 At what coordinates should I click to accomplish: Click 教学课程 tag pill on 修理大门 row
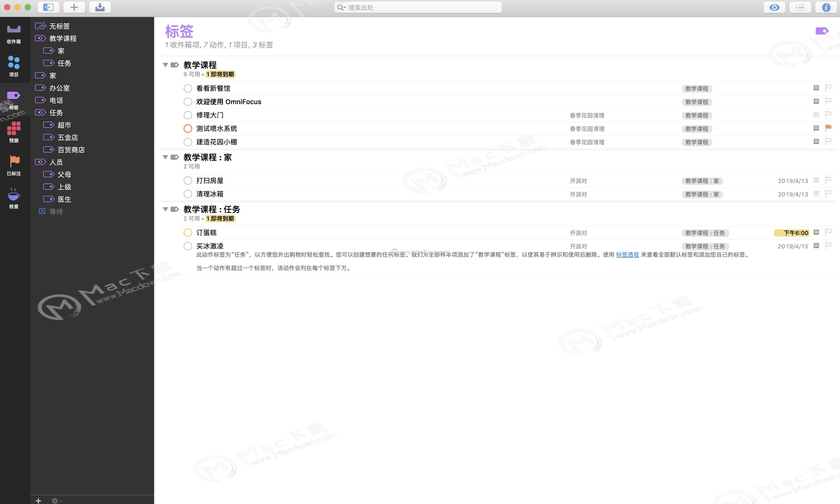coord(696,115)
